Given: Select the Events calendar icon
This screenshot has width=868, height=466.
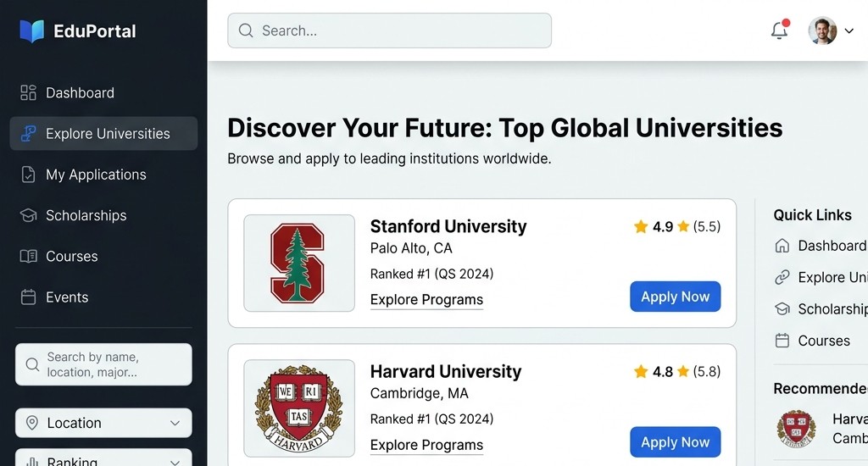Looking at the screenshot, I should [x=28, y=297].
